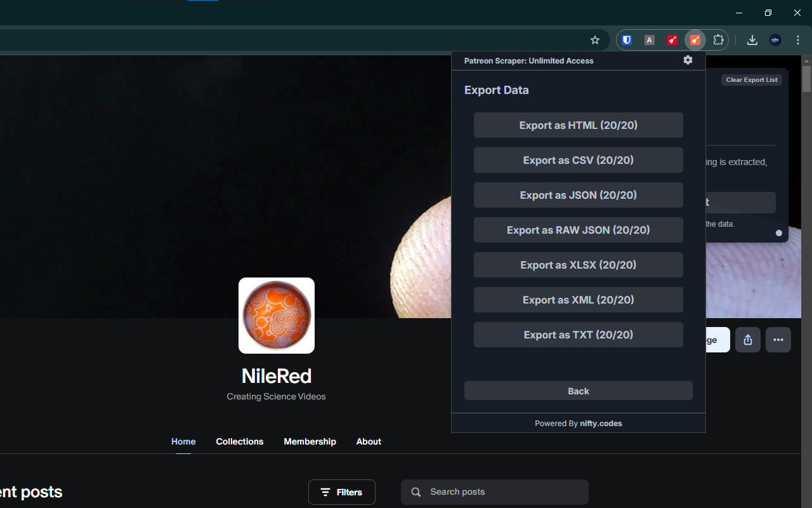The image size is (812, 508).
Task: Click the orange Patreon Scraper extension icon
Action: pyautogui.click(x=695, y=39)
